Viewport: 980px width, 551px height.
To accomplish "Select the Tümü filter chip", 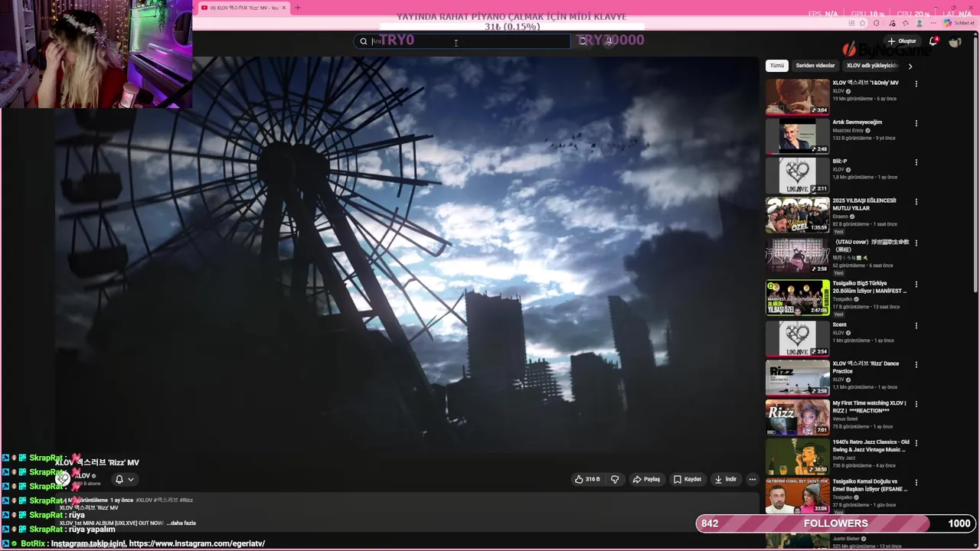I will (777, 66).
